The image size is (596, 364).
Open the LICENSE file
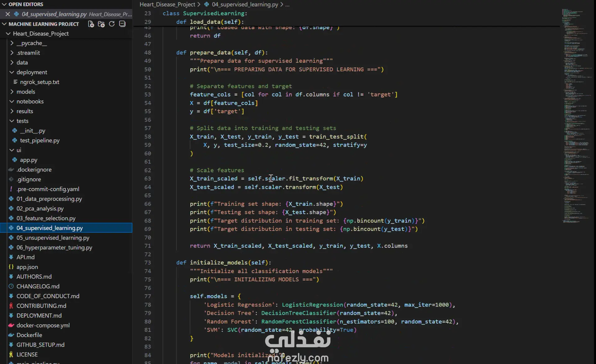click(27, 354)
